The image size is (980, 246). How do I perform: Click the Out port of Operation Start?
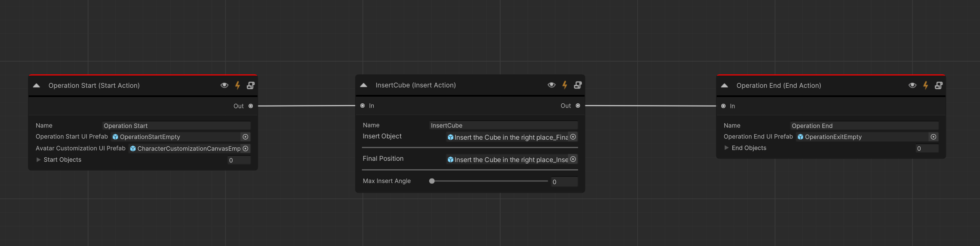251,106
